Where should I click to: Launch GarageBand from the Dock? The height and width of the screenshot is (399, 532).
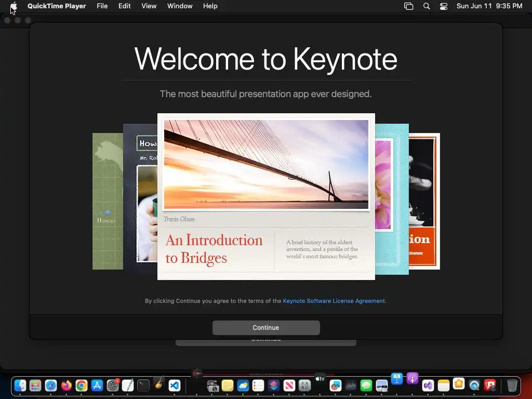coord(159,383)
